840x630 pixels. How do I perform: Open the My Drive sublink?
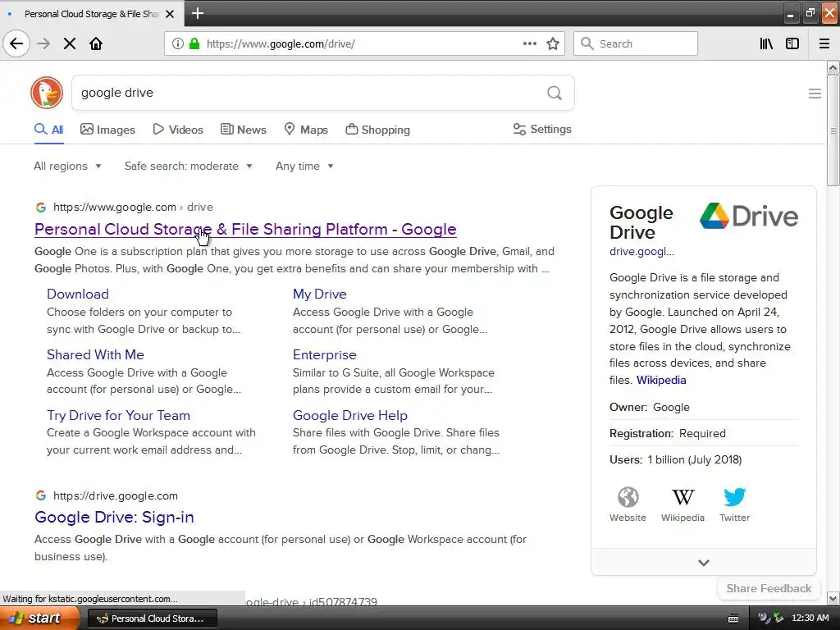click(320, 294)
